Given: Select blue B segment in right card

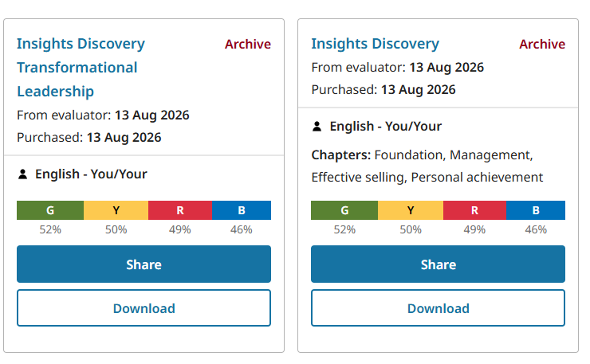Looking at the screenshot, I should [536, 210].
